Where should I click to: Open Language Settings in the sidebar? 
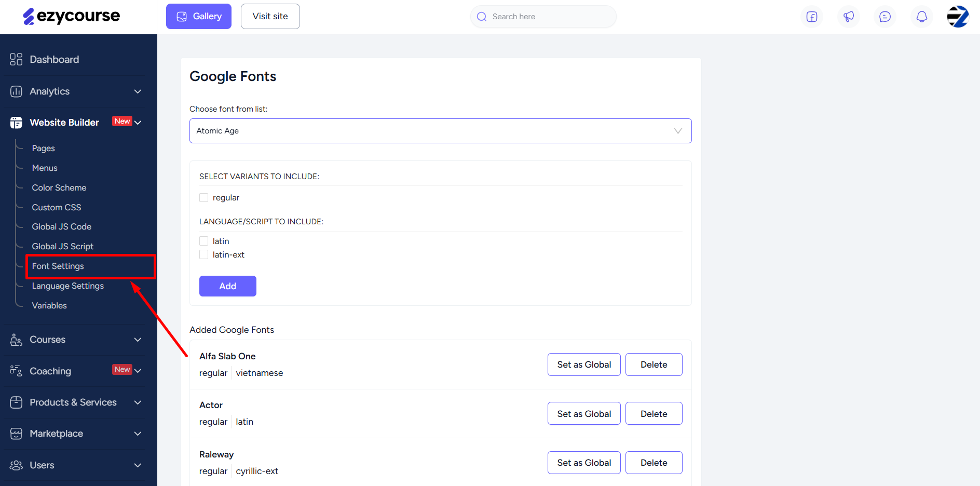tap(68, 286)
